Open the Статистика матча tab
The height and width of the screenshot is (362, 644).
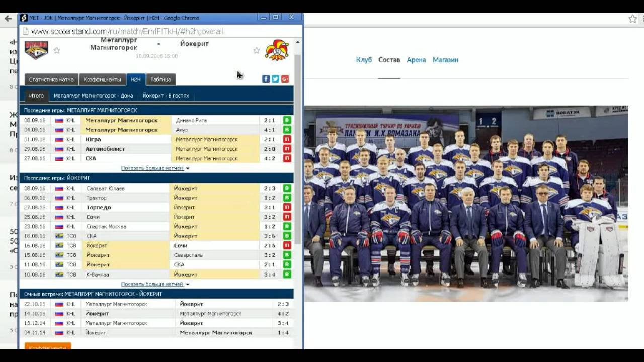pos(51,79)
